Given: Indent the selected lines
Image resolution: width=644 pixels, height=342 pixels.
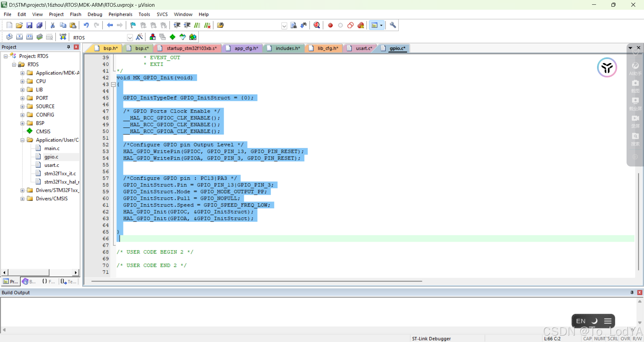Looking at the screenshot, I should [x=177, y=25].
